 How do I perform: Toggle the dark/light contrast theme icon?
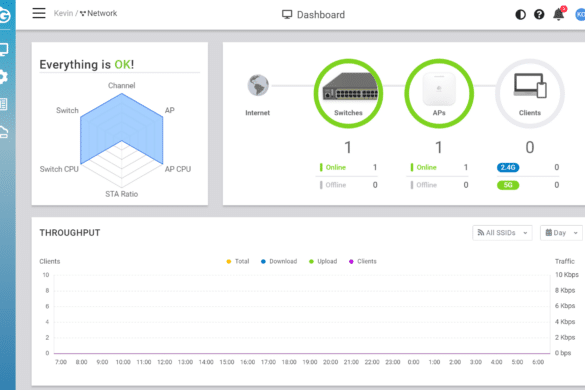coord(520,15)
